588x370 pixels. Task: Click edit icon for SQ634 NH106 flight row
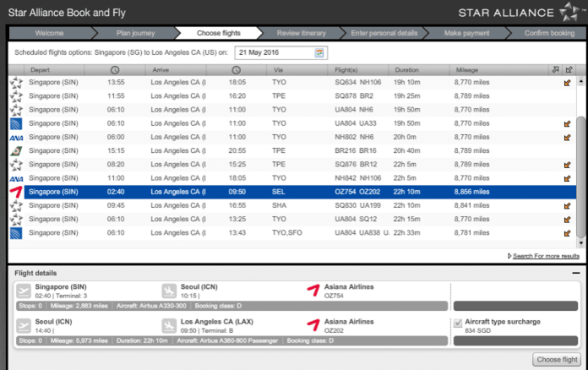click(568, 83)
